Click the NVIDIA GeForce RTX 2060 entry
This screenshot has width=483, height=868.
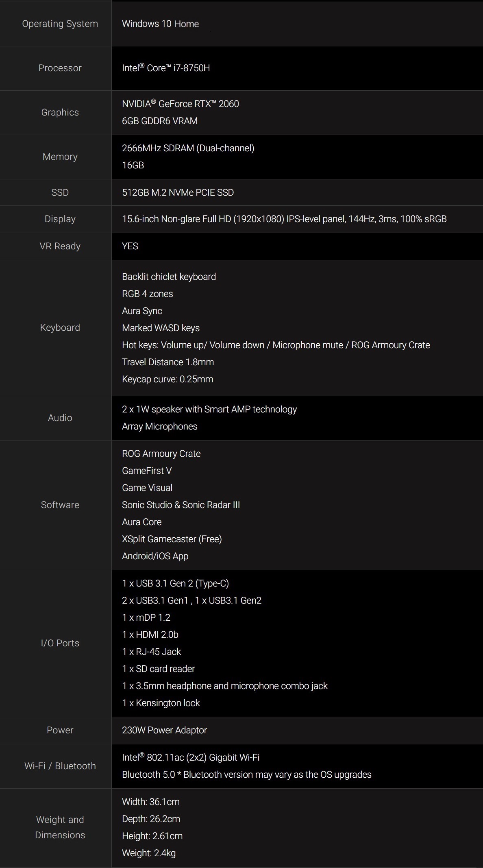(x=181, y=104)
